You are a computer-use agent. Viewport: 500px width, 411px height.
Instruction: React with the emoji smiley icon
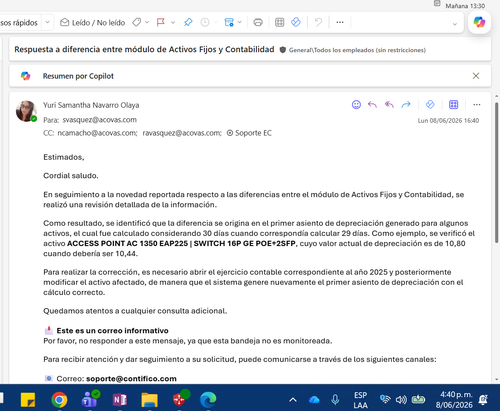(x=356, y=105)
